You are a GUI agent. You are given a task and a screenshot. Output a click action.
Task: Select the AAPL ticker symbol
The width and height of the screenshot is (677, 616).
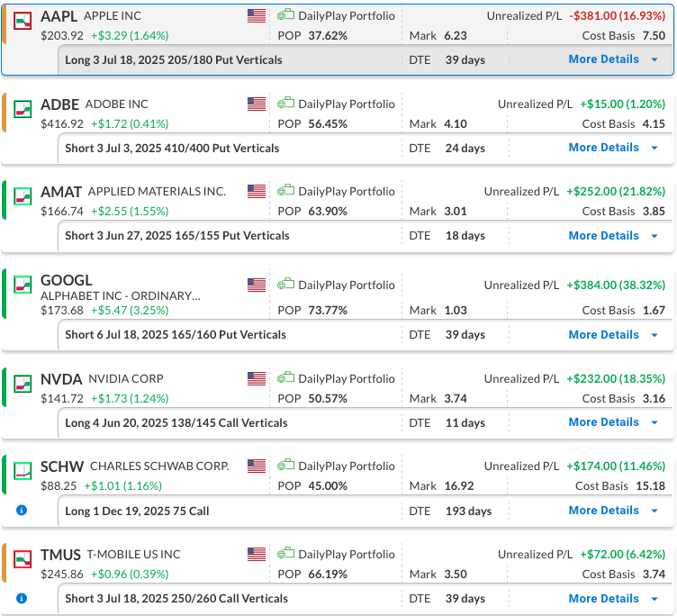tap(59, 16)
